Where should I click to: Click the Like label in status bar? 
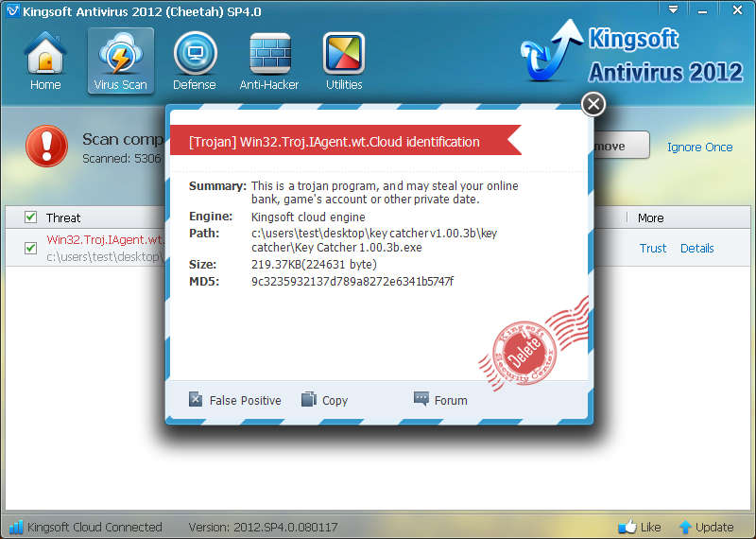(650, 527)
